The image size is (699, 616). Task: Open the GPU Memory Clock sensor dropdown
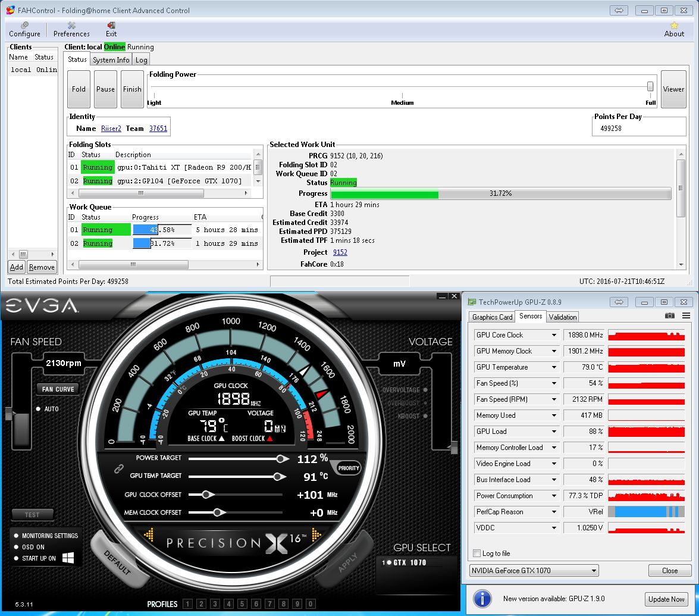(554, 351)
